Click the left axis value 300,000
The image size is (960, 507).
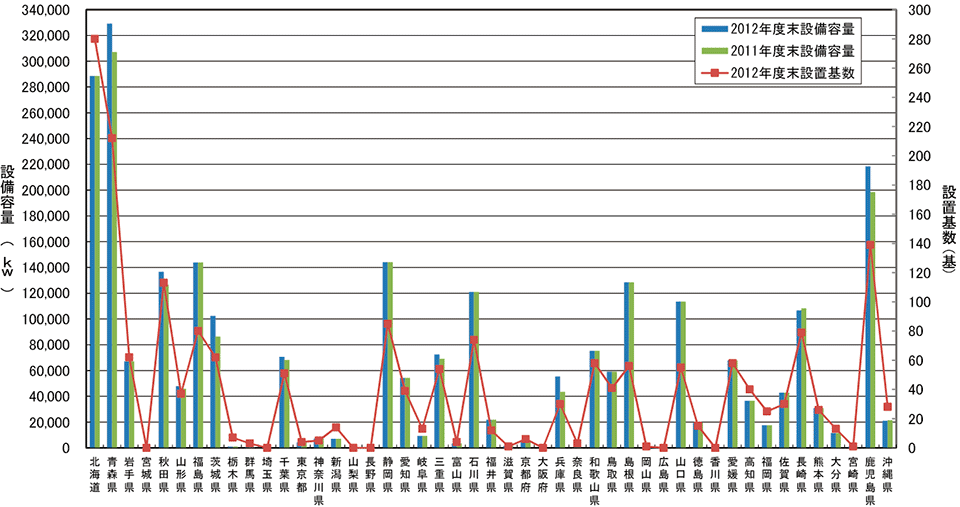[48, 62]
